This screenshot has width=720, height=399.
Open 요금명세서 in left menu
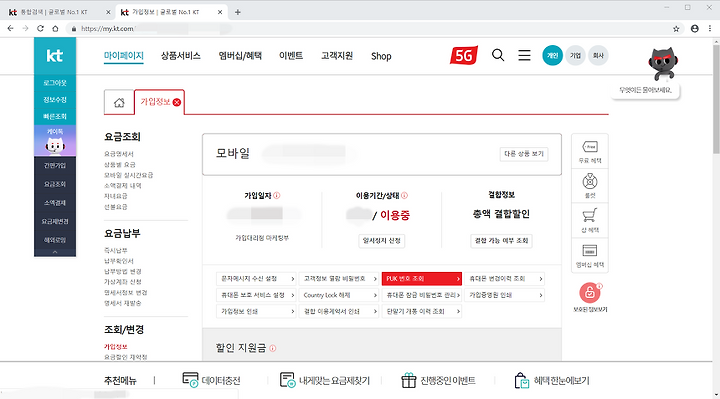click(x=119, y=154)
